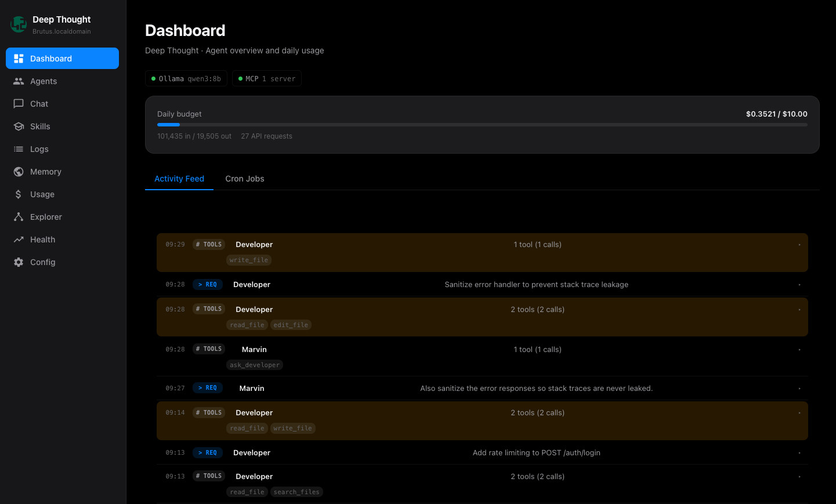Expand the 09:29 Developer write_file activity row
The height and width of the screenshot is (504, 836).
click(x=482, y=252)
